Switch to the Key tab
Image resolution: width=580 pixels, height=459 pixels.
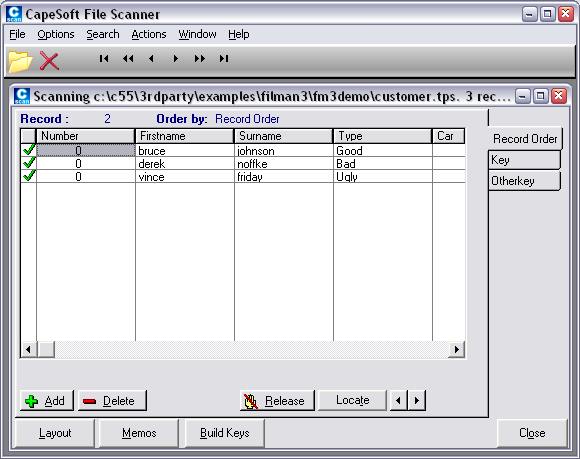[x=524, y=160]
